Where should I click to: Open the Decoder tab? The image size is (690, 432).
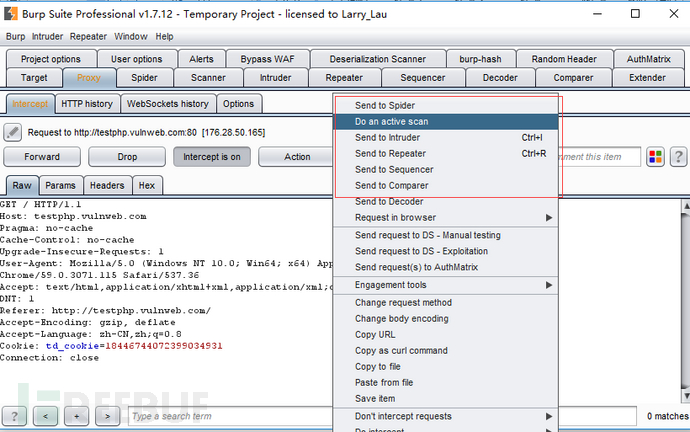pyautogui.click(x=500, y=78)
